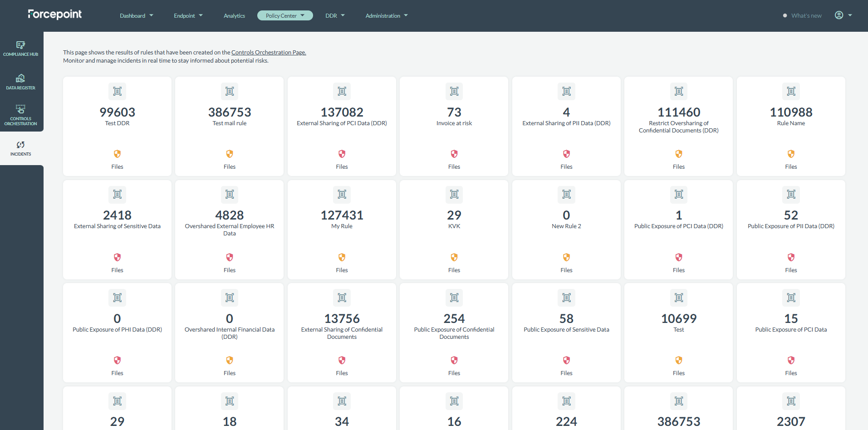
Task: Click red shield on External Sharing of Sensitive Data
Action: 118,257
